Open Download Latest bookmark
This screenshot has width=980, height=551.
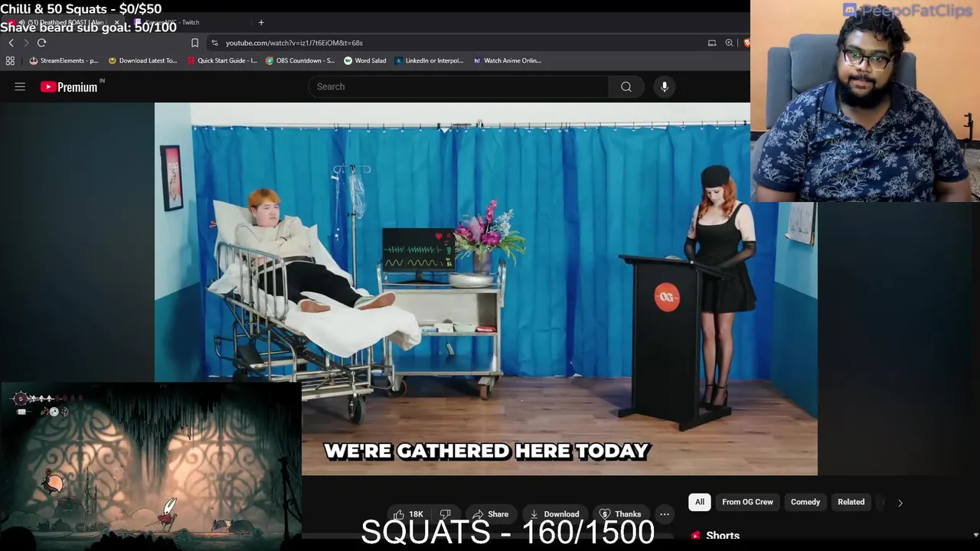pos(142,60)
